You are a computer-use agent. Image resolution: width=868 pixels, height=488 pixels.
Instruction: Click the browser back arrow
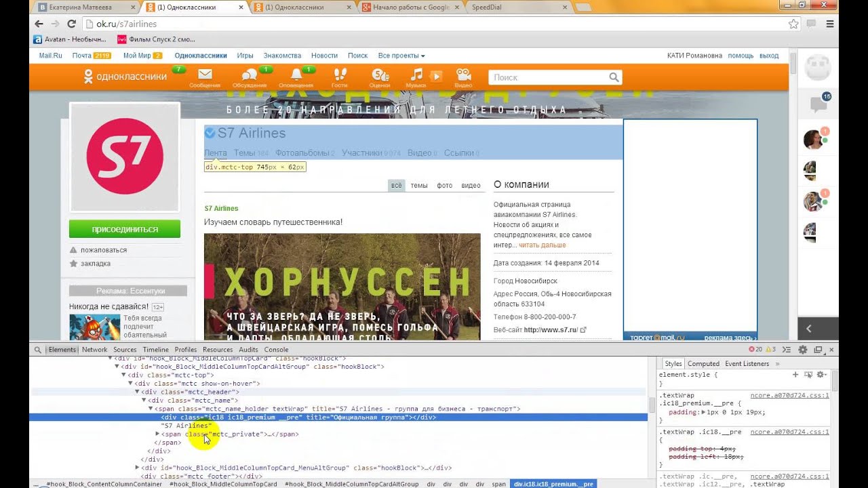tap(39, 24)
